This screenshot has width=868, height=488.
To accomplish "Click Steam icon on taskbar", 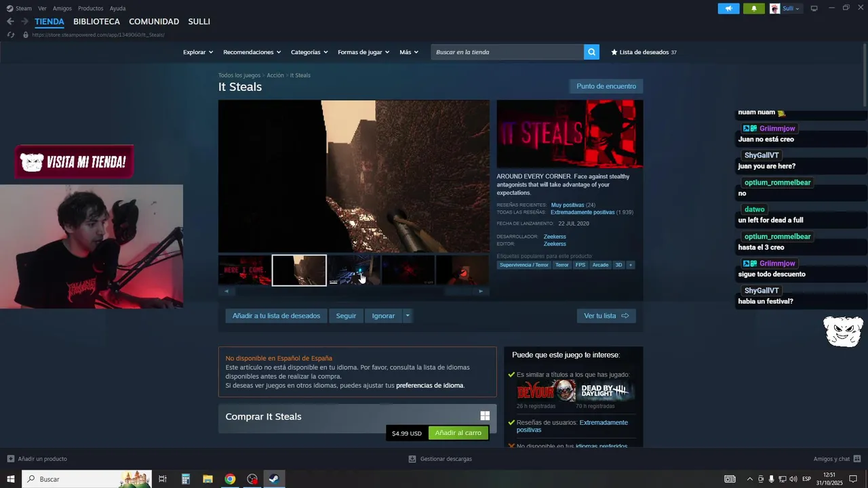I will pyautogui.click(x=274, y=479).
